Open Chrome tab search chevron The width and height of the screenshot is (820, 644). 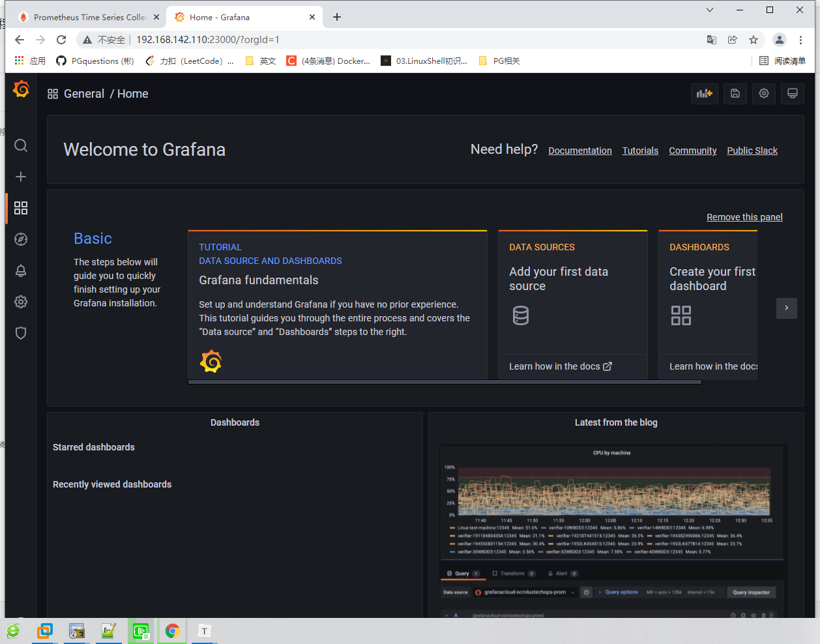point(710,10)
